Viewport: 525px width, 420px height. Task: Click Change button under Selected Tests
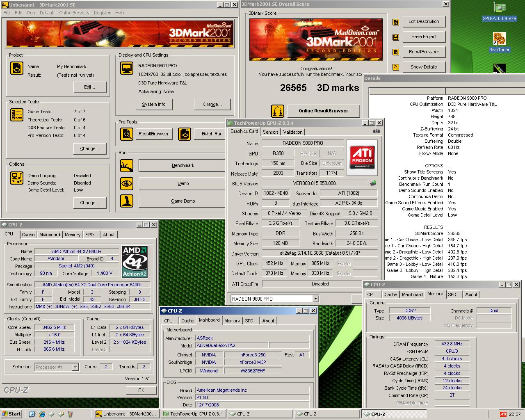[x=89, y=149]
